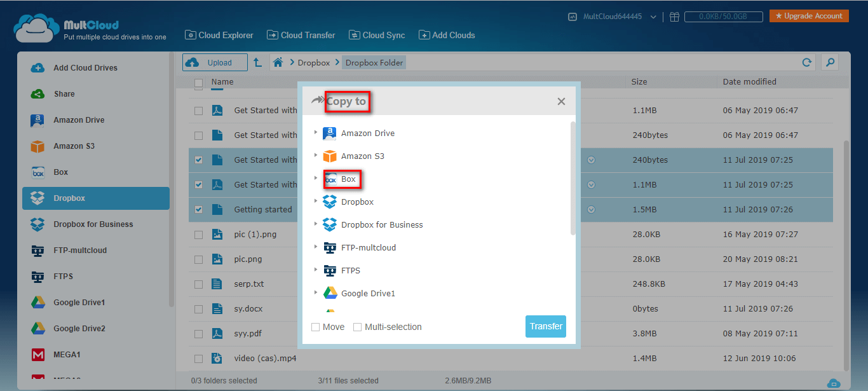Open the search magnifier icon
Screen dimensions: 868x391
pos(829,62)
